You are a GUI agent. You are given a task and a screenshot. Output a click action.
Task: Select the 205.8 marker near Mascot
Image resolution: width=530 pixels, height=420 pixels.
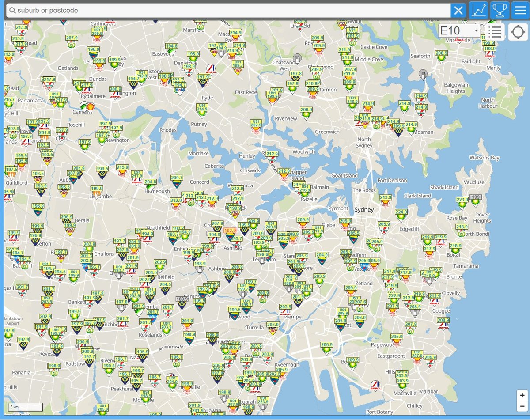[x=340, y=324]
